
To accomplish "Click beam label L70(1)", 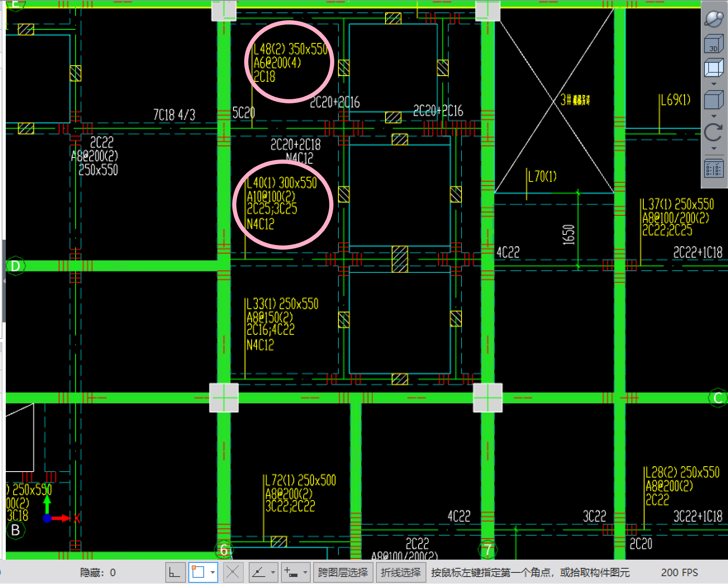I will click(542, 176).
